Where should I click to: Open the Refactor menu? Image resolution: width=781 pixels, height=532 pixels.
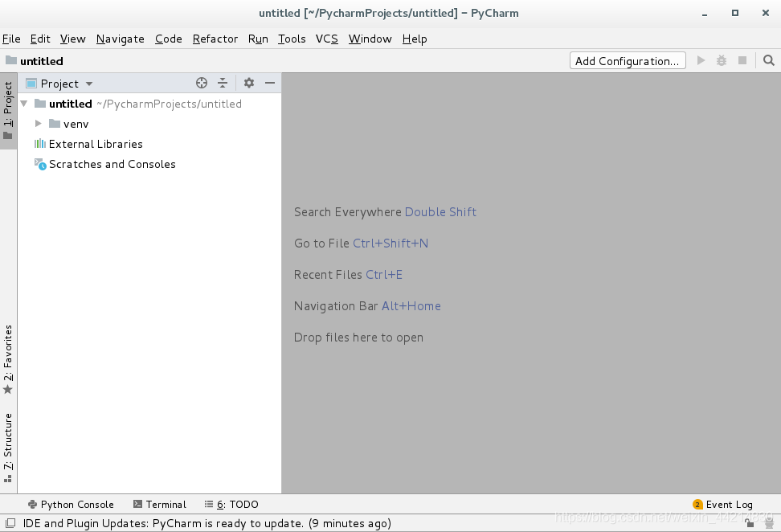click(x=215, y=39)
